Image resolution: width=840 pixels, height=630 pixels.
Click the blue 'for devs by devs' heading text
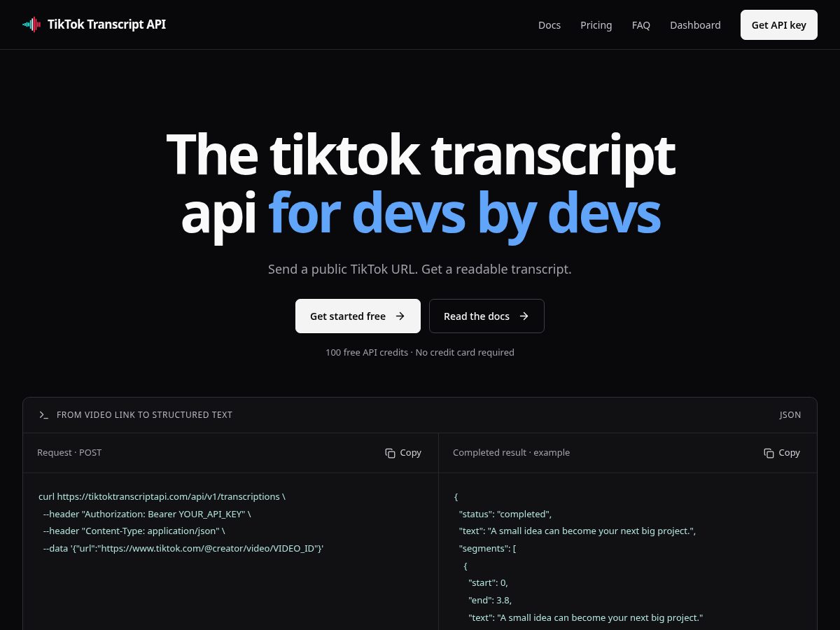tap(465, 213)
